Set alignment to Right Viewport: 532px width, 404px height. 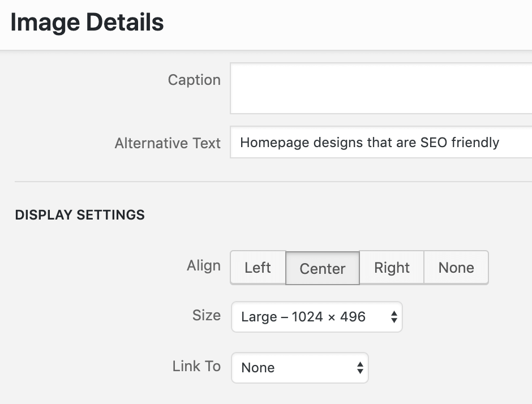click(392, 267)
